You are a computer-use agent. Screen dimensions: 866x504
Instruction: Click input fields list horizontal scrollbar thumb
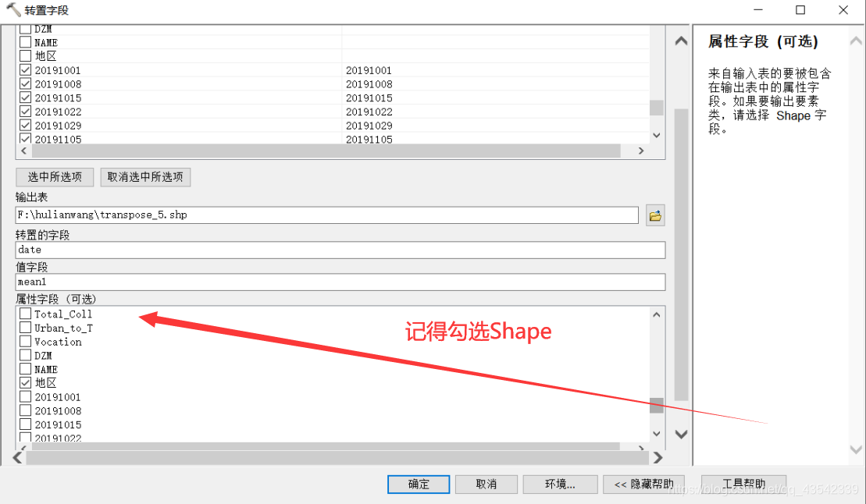(326, 151)
